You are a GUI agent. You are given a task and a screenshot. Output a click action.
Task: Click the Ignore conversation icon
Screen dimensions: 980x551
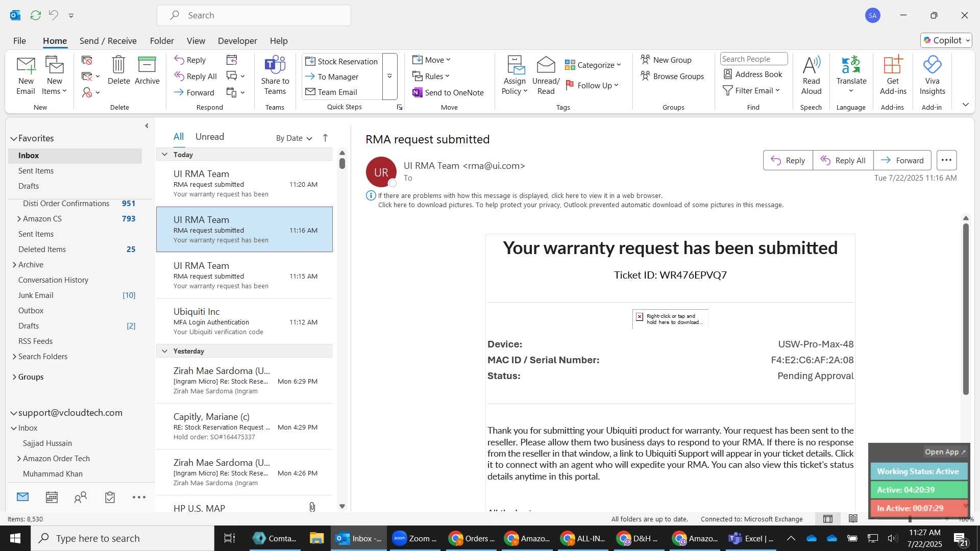[x=87, y=60]
